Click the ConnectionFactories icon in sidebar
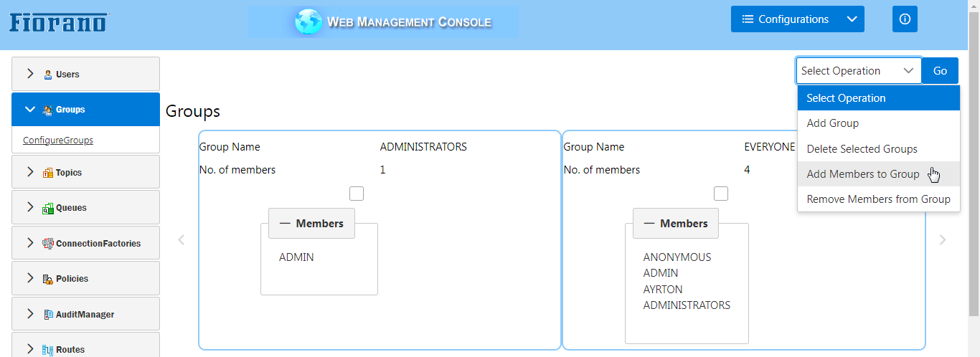 [48, 244]
